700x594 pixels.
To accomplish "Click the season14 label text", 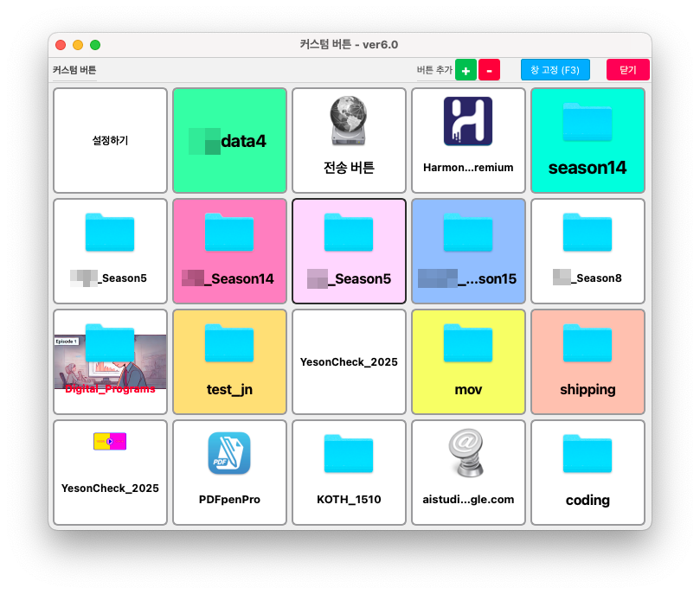I will (588, 168).
